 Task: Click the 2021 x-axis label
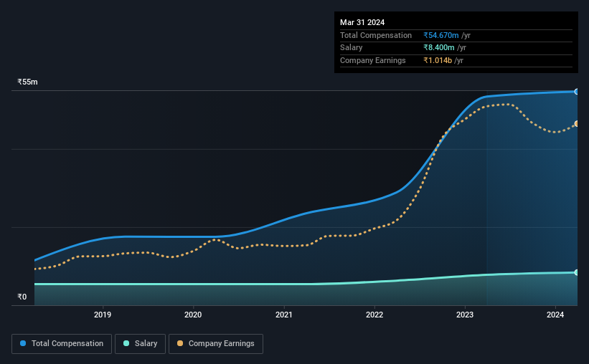click(283, 315)
